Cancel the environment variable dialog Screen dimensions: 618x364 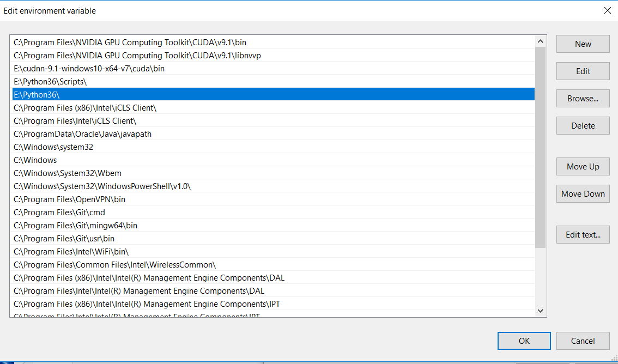tap(583, 341)
